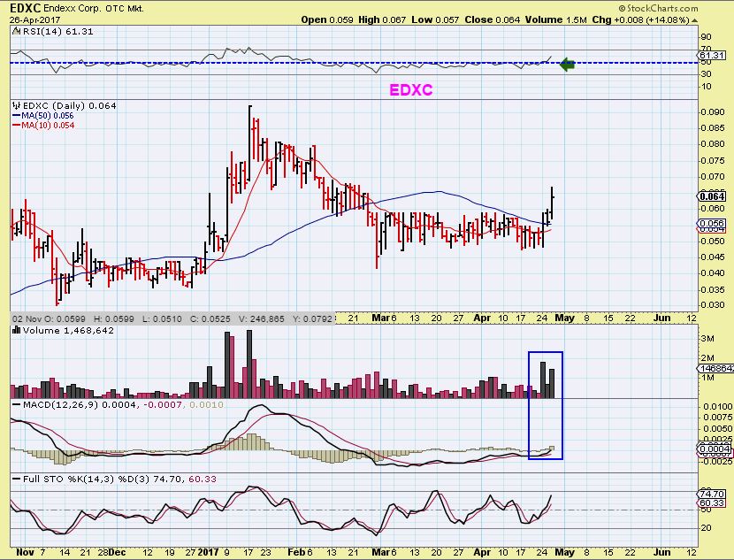The width and height of the screenshot is (734, 560).
Task: Click the RSI indicator icon beside RSI(14)
Action: point(16,31)
